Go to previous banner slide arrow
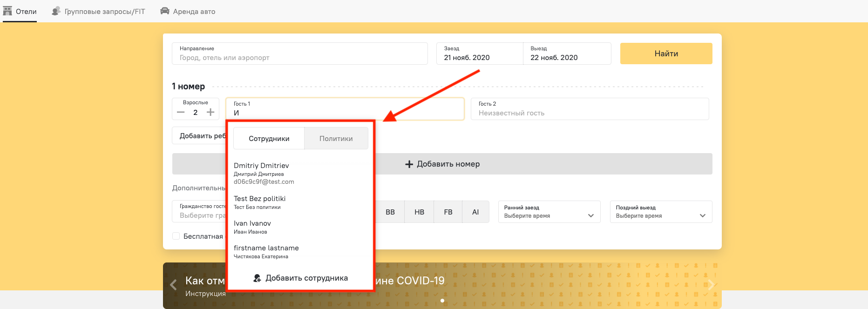The image size is (868, 309). coord(173,285)
